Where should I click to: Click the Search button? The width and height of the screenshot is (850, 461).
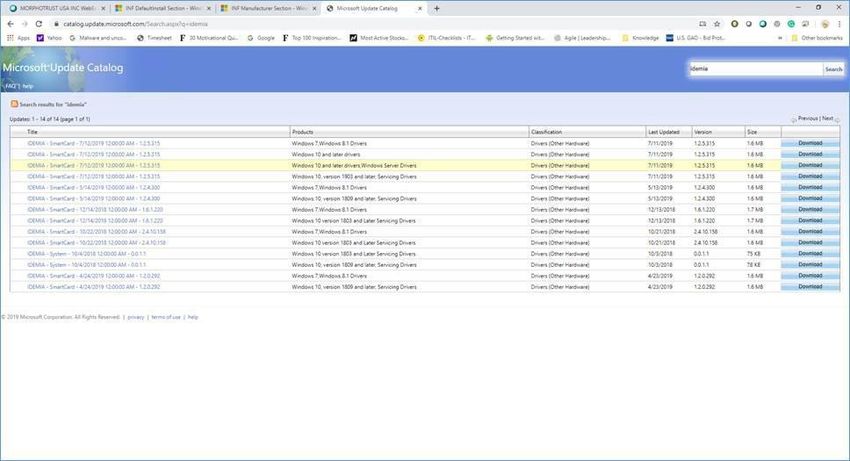click(x=833, y=69)
